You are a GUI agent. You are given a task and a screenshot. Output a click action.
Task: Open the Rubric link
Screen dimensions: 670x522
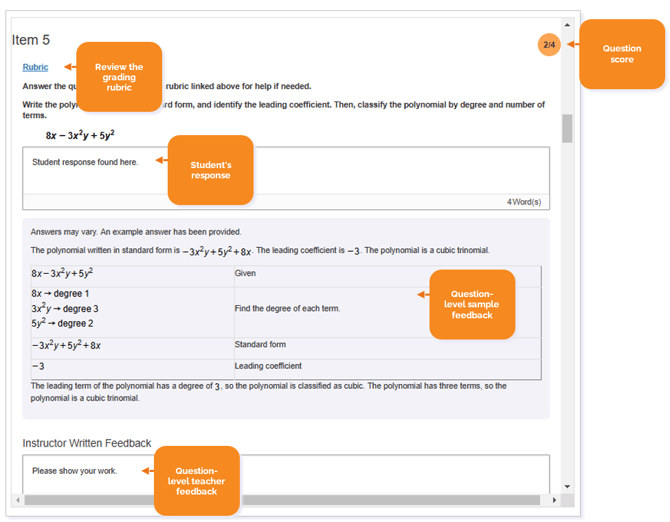click(35, 67)
